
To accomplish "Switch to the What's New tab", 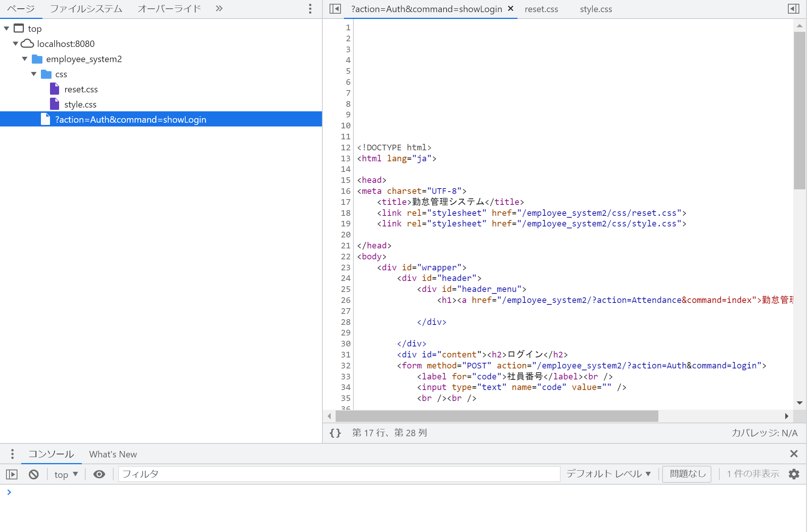I will (x=112, y=454).
